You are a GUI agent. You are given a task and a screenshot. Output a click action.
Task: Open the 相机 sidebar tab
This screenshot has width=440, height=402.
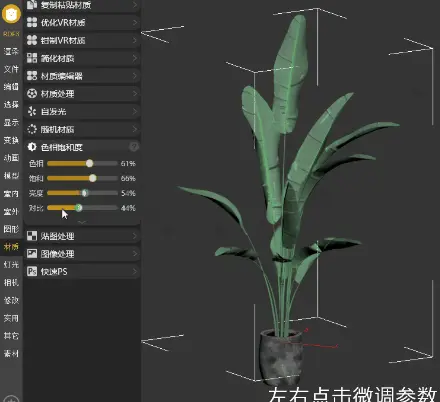[11, 283]
